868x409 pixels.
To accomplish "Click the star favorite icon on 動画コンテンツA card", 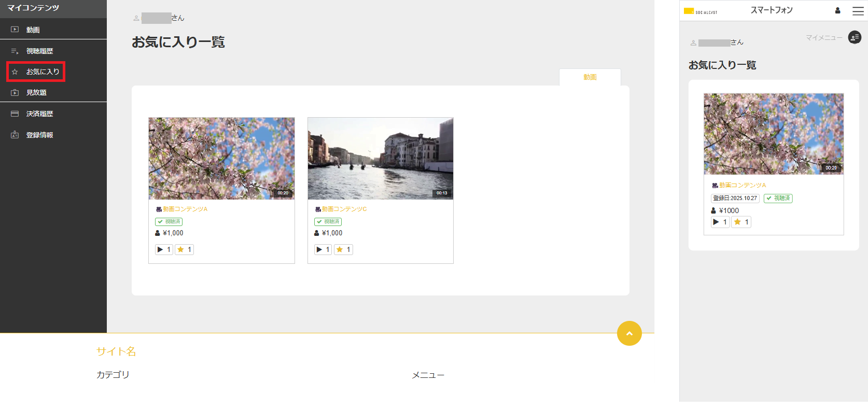I will [x=181, y=249].
